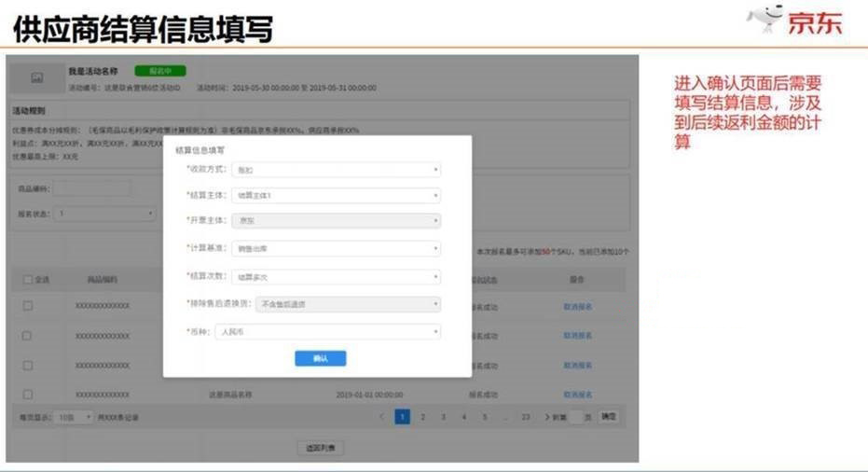Open the 每页显示 page-size dropdown
The height and width of the screenshot is (472, 868).
75,417
